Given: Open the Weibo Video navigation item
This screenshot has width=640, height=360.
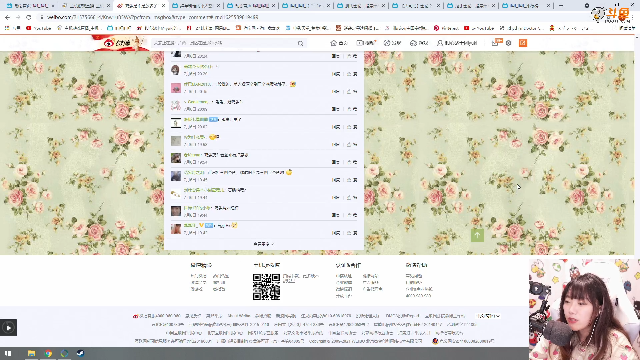Looking at the screenshot, I should click(x=366, y=43).
